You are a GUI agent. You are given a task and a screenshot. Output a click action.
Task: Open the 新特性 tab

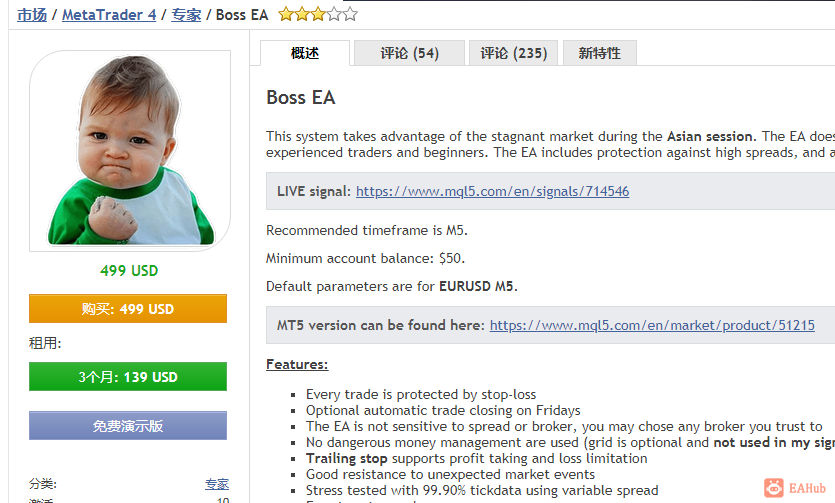pyautogui.click(x=600, y=53)
